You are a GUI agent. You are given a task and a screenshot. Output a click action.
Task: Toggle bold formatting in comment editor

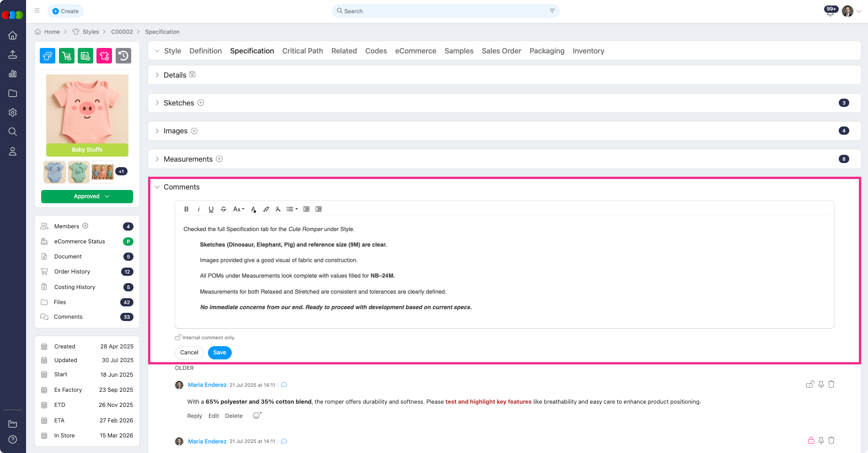coord(186,209)
